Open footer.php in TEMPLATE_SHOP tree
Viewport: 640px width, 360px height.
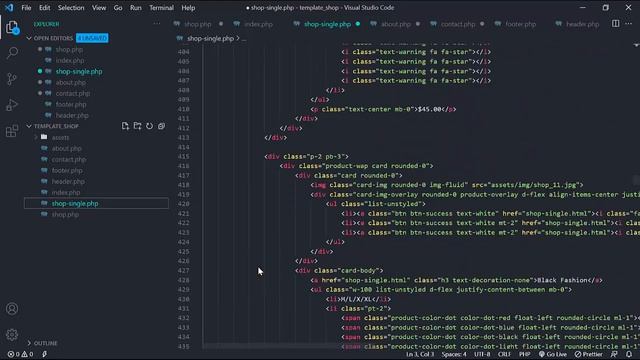click(67, 171)
